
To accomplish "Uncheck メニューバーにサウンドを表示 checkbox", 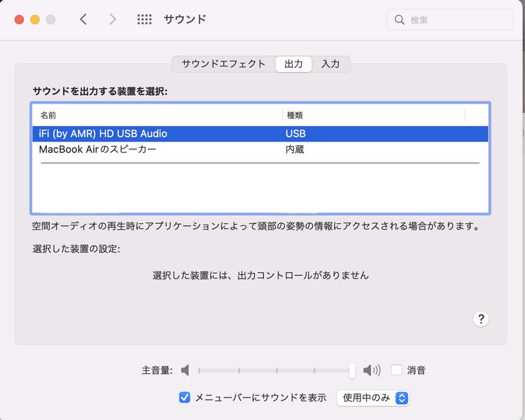I will click(x=185, y=398).
